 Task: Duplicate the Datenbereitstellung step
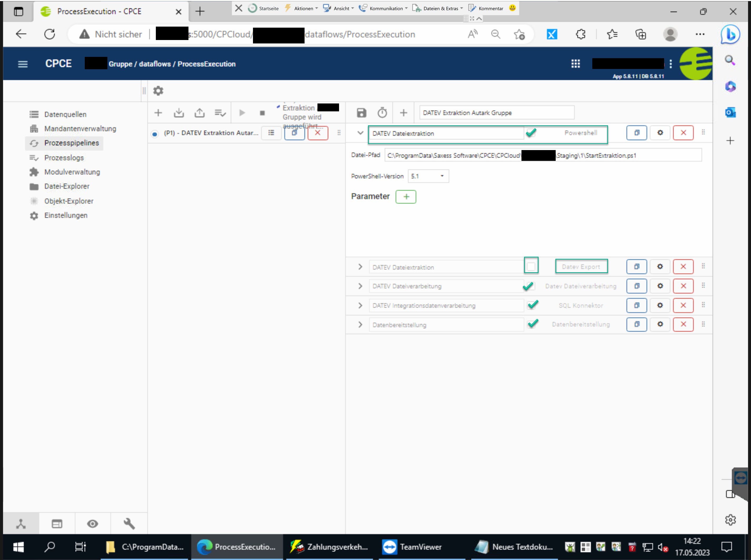coord(636,324)
